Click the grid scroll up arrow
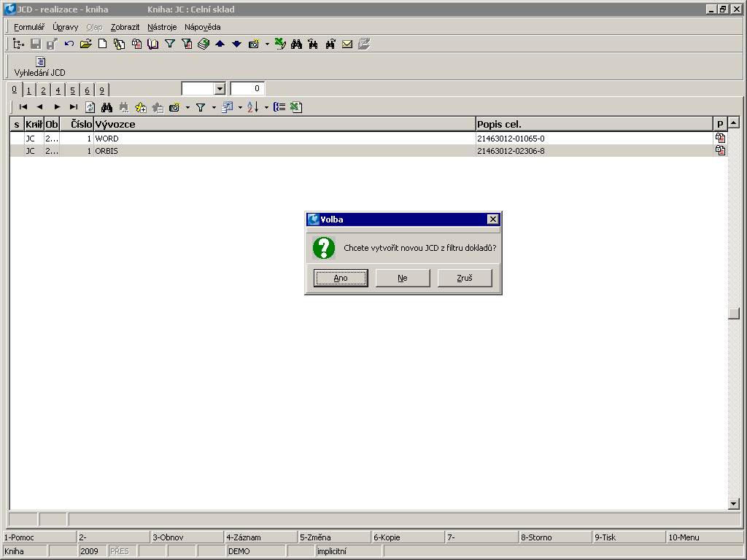 [734, 122]
